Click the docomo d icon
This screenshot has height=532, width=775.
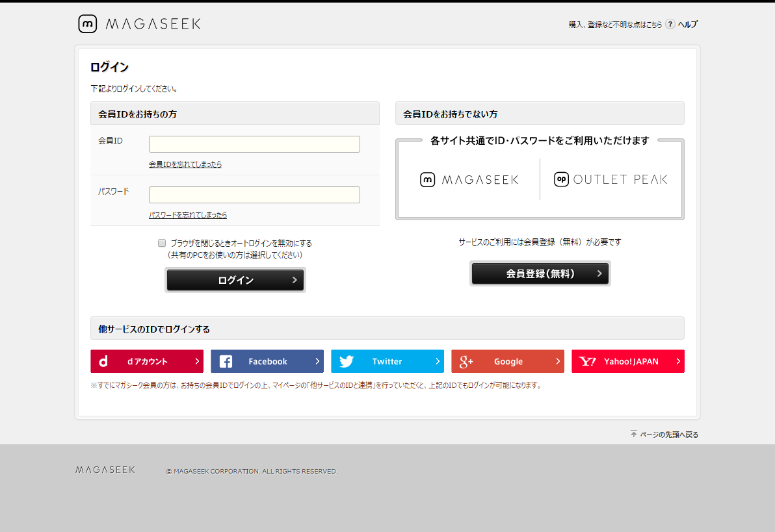pyautogui.click(x=103, y=362)
